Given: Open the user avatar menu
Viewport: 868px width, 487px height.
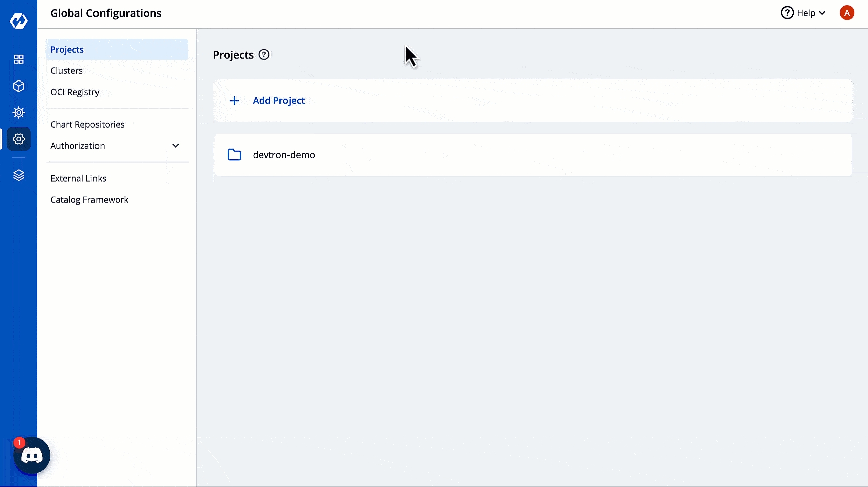Looking at the screenshot, I should tap(847, 13).
